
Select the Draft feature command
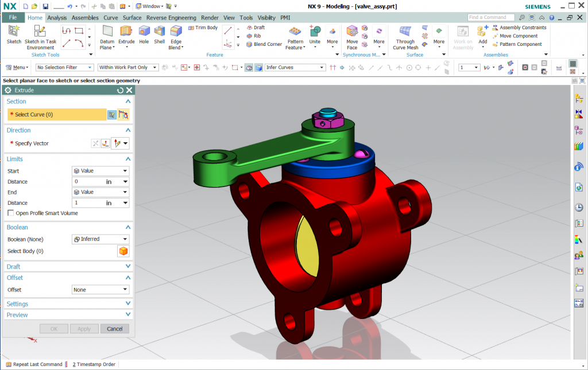coord(256,28)
